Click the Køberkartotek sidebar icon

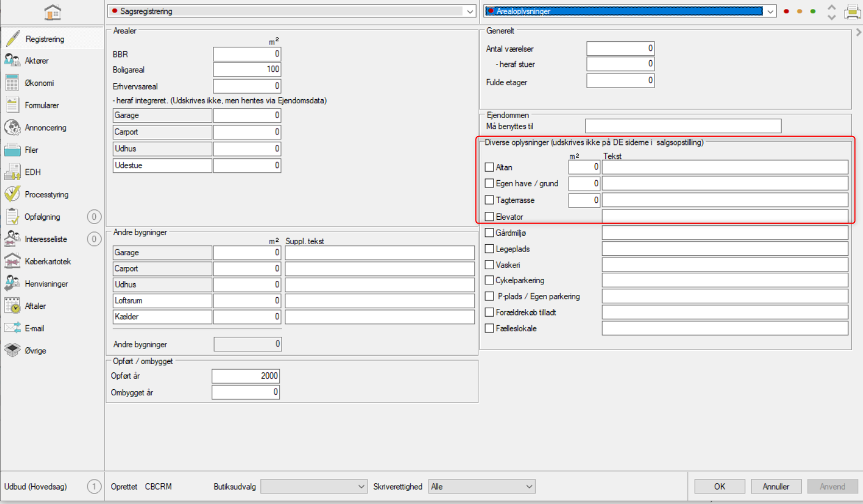[12, 261]
